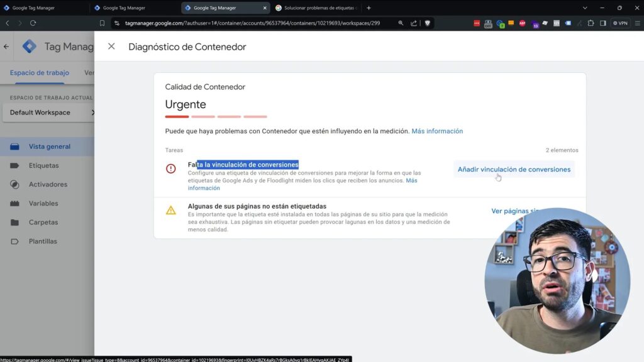Click the site settings icon before URL
This screenshot has width=644, height=362.
click(117, 23)
